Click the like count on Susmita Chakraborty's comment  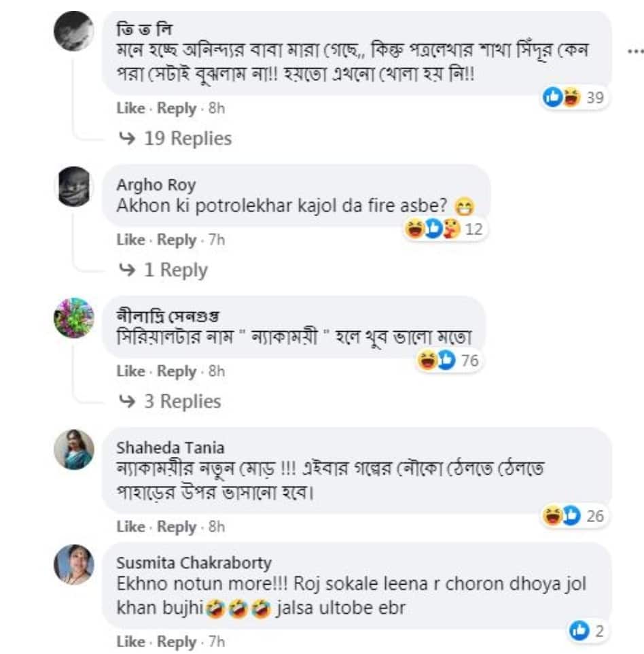587,631
